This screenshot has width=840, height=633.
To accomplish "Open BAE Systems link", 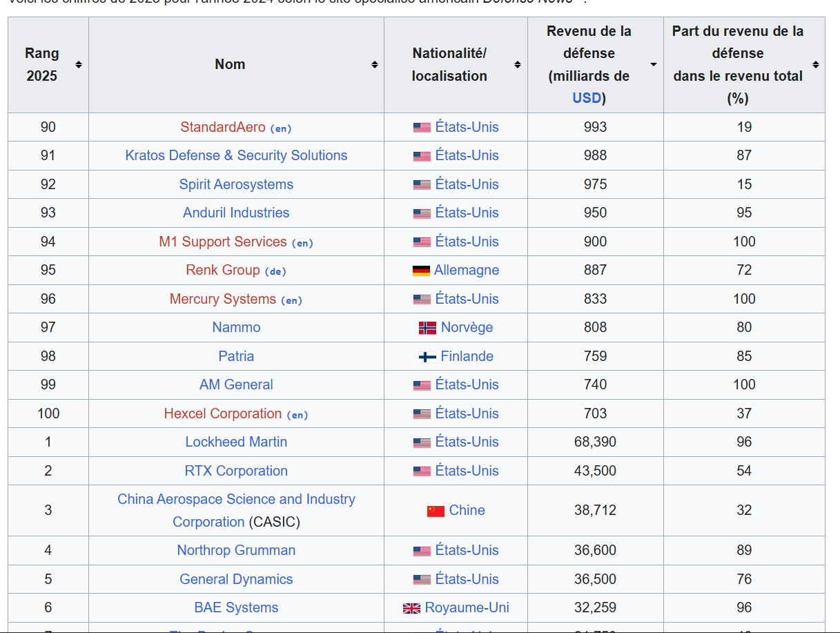I will coord(236,607).
